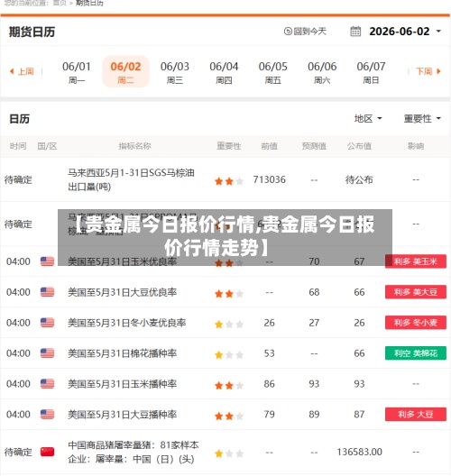Click US flag in 大豆播种率 row
The image size is (451, 476).
[x=47, y=415]
